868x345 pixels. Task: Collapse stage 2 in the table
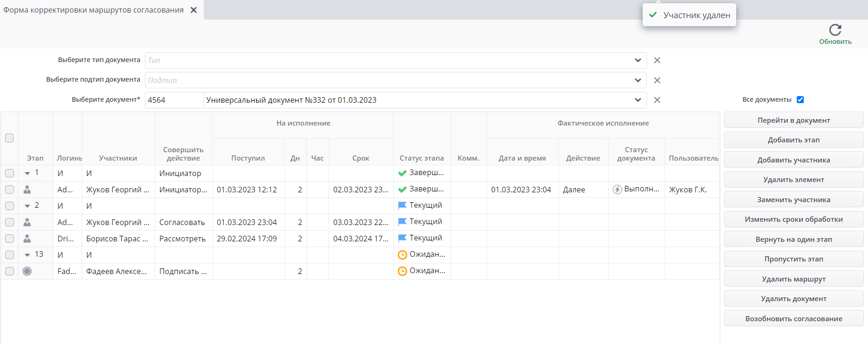tap(28, 206)
